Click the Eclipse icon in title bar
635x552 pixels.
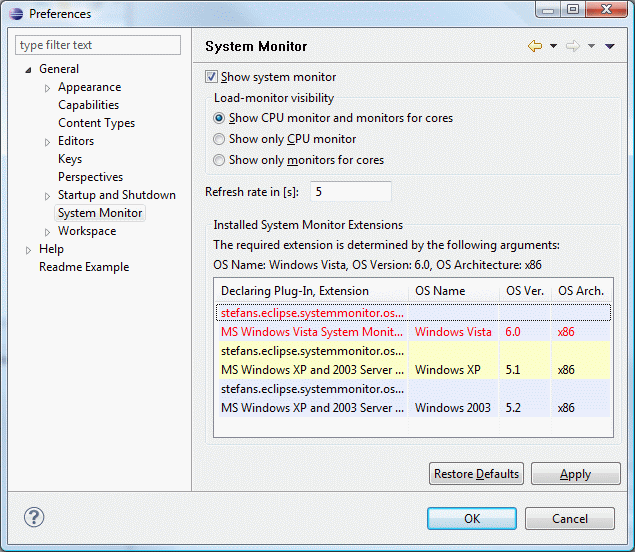pos(16,14)
